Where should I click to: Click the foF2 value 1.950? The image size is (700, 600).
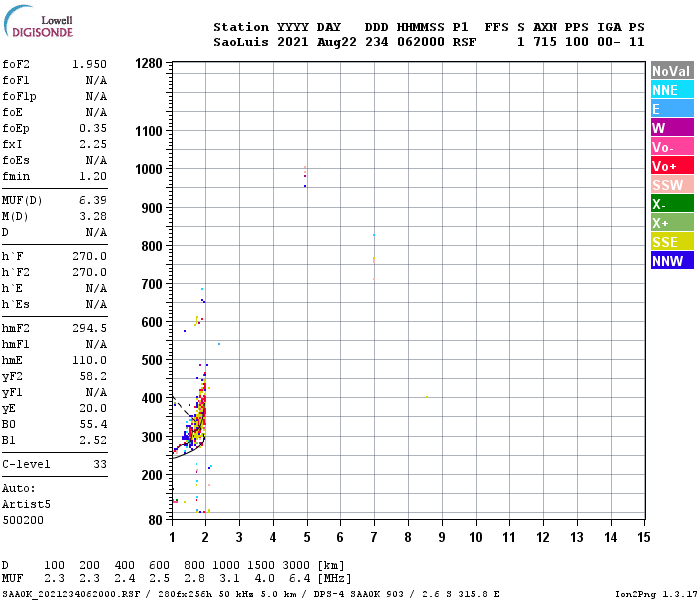[x=89, y=64]
